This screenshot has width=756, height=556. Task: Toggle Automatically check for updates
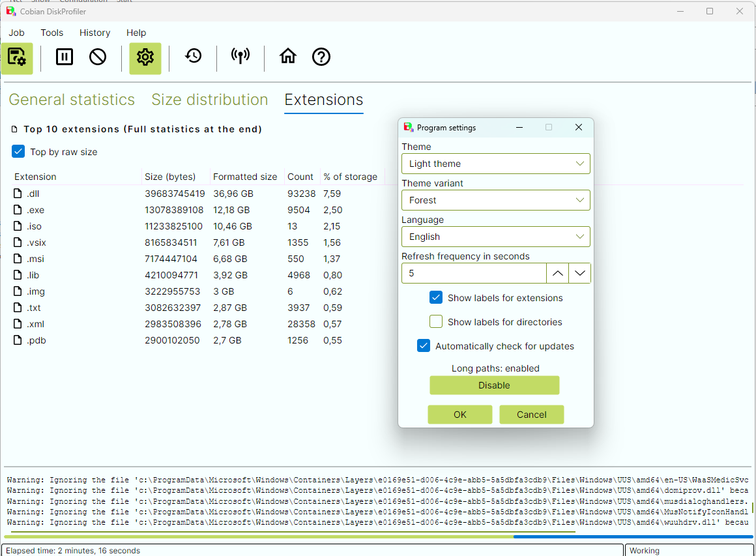[424, 345]
